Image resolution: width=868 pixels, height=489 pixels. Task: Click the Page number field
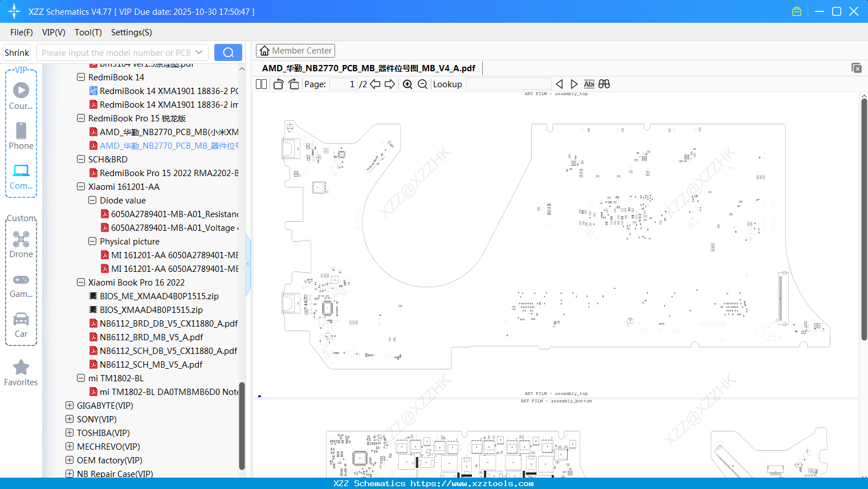[343, 84]
